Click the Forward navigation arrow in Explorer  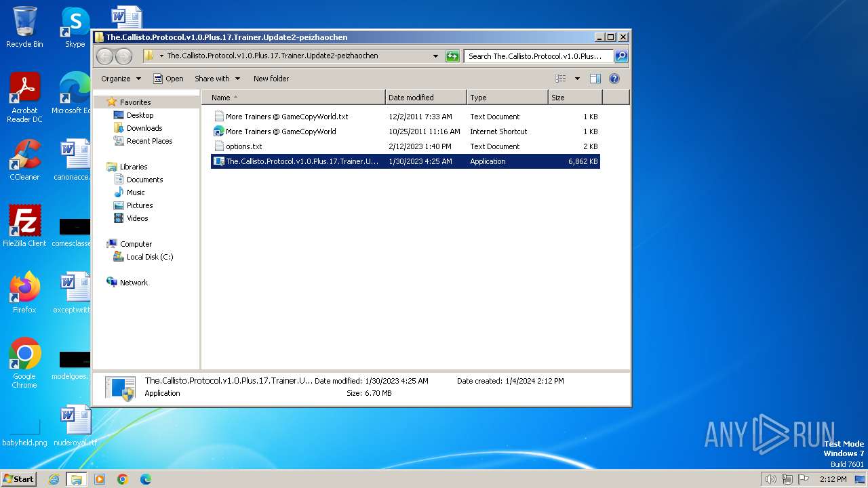point(124,56)
